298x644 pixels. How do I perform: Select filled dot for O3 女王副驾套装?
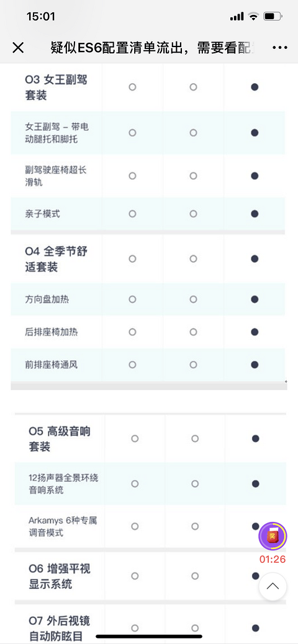pyautogui.click(x=255, y=87)
